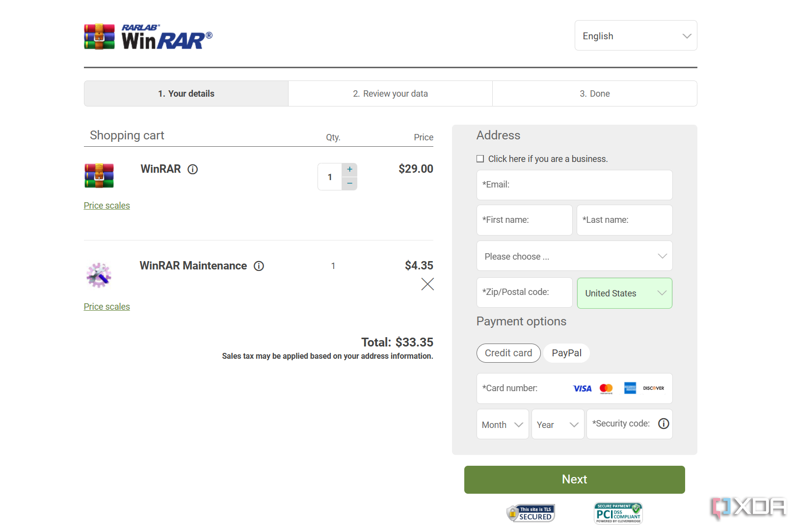Click the Mastercard logo
Screen dimensions: 798x532
[x=606, y=389]
